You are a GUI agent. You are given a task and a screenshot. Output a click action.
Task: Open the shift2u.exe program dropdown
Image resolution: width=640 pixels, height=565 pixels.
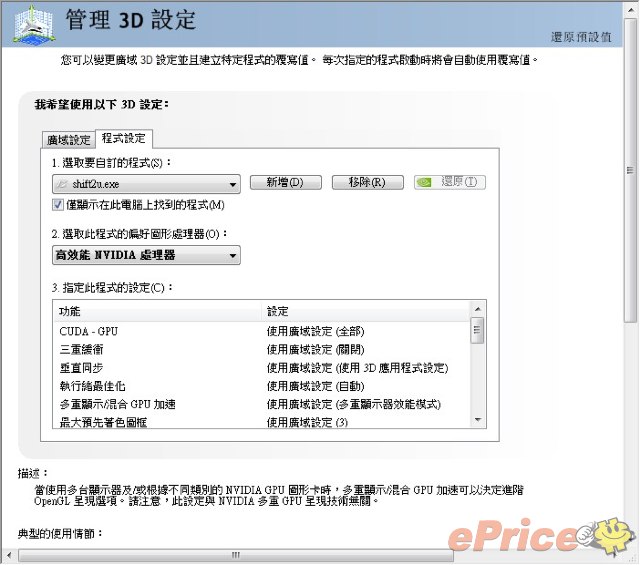tap(146, 184)
